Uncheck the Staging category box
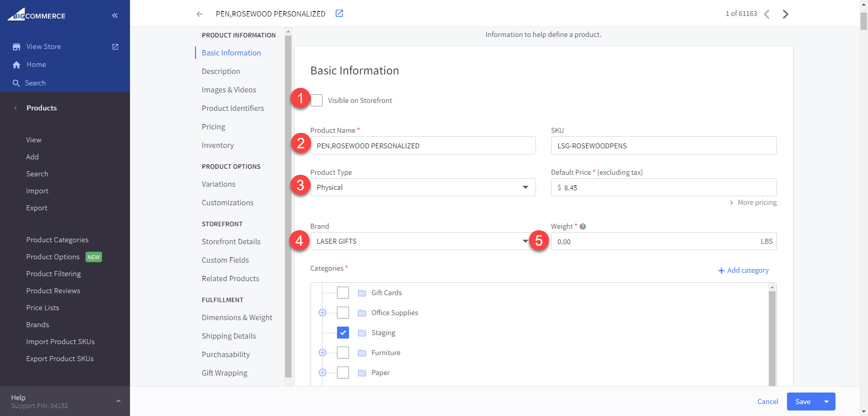868x416 pixels. tap(343, 333)
